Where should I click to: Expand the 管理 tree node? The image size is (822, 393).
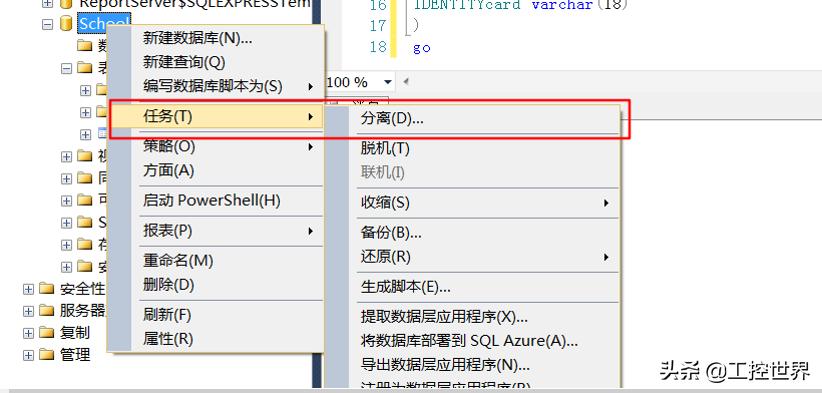(x=28, y=355)
